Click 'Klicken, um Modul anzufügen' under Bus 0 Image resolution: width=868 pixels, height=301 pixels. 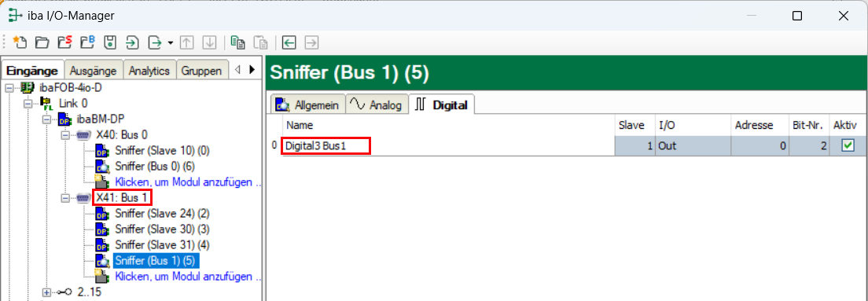[x=188, y=182]
